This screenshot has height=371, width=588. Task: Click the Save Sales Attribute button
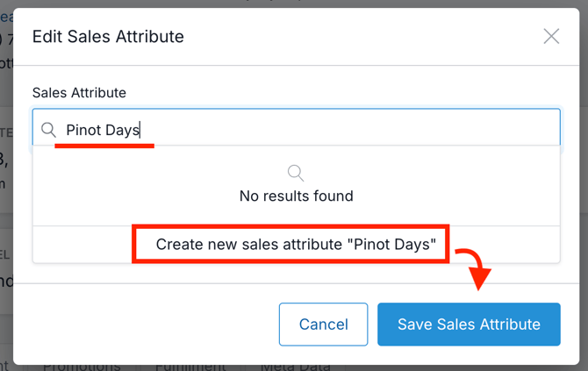pyautogui.click(x=469, y=325)
